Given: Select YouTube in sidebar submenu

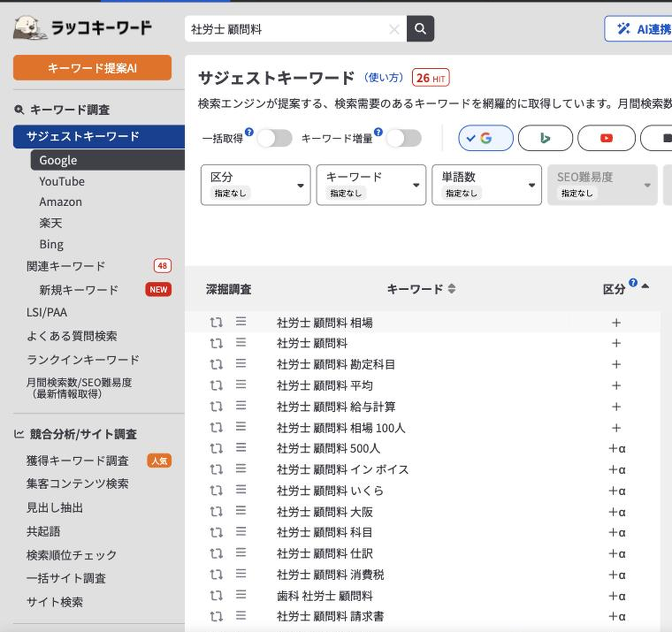Looking at the screenshot, I should 62,182.
